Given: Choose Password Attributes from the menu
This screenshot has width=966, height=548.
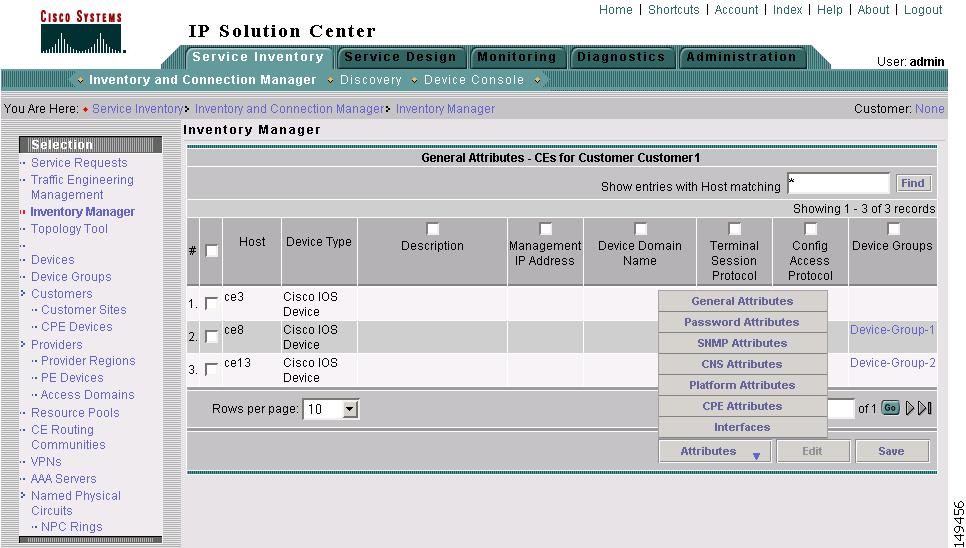Looking at the screenshot, I should (x=742, y=322).
